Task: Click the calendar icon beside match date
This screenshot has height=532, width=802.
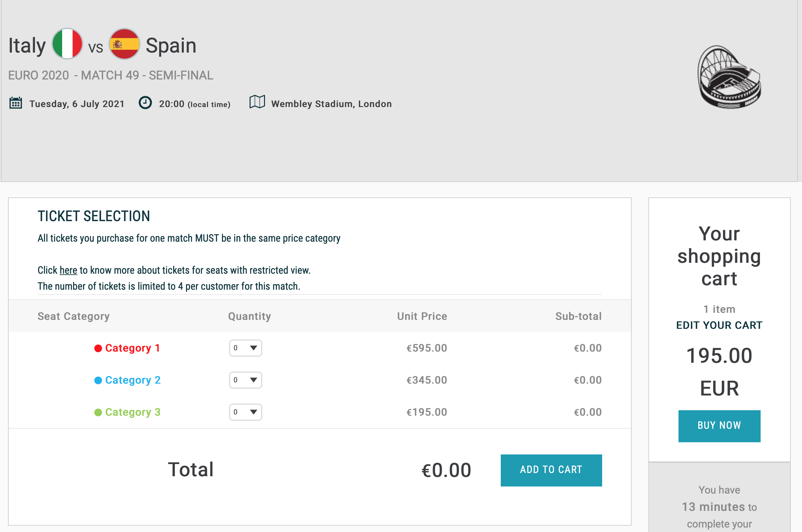Action: click(16, 103)
